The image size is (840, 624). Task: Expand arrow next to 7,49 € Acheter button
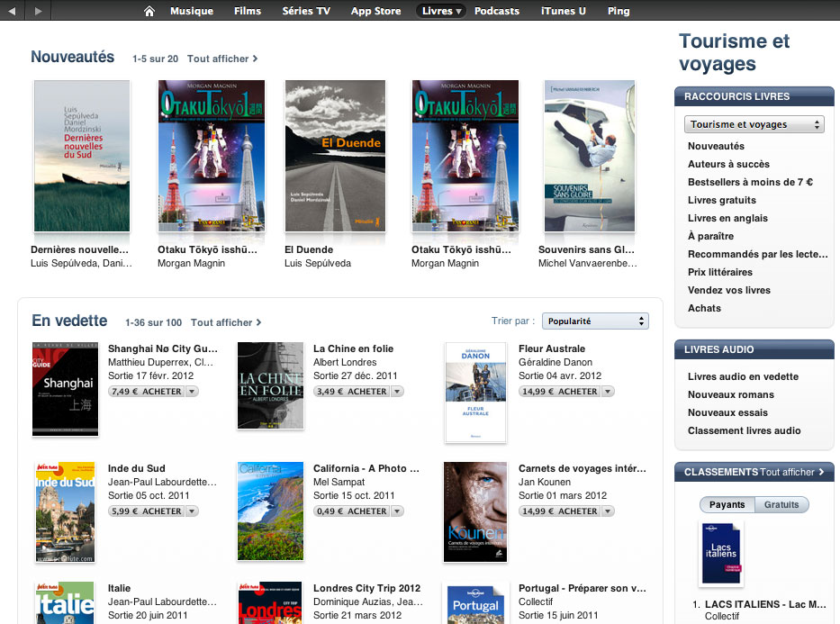coord(192,392)
